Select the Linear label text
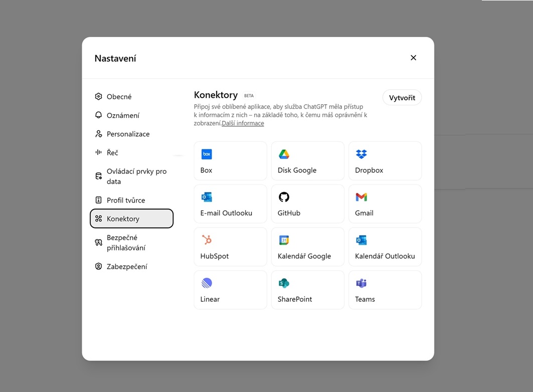The image size is (533, 392). 210,299
